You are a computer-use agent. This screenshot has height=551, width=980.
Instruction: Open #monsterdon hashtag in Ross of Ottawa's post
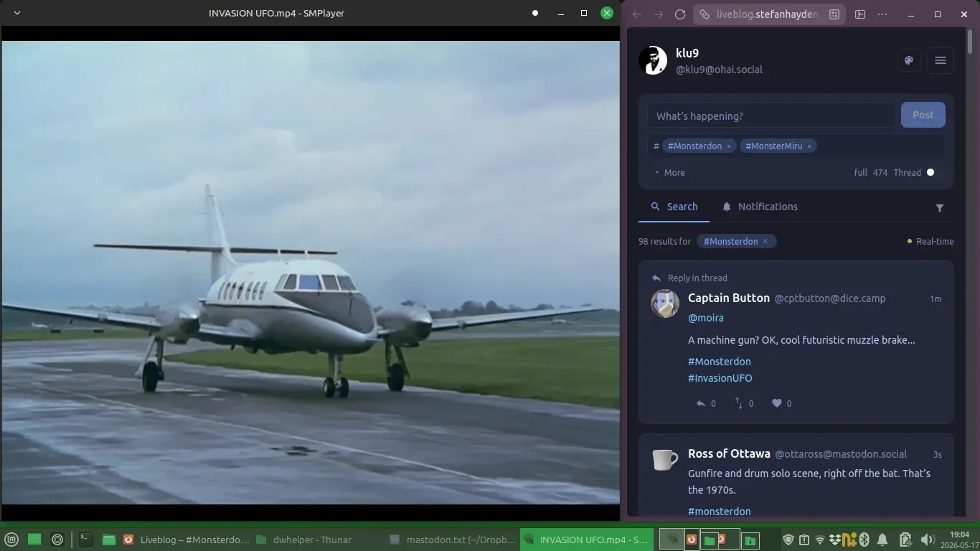point(720,512)
